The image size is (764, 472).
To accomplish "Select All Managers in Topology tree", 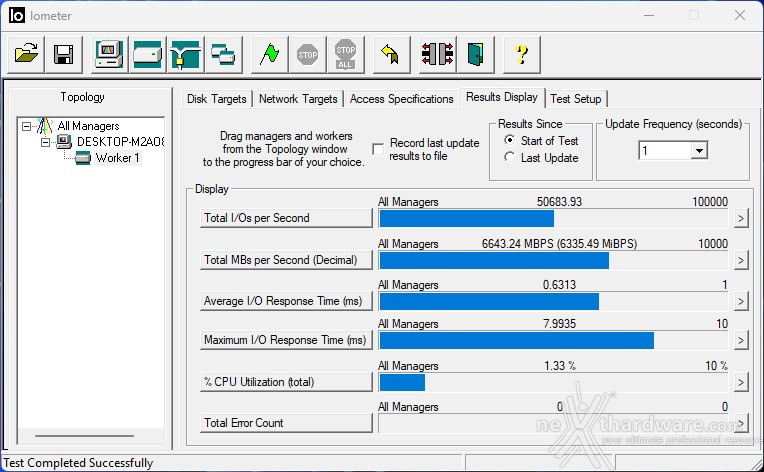I will pos(88,126).
